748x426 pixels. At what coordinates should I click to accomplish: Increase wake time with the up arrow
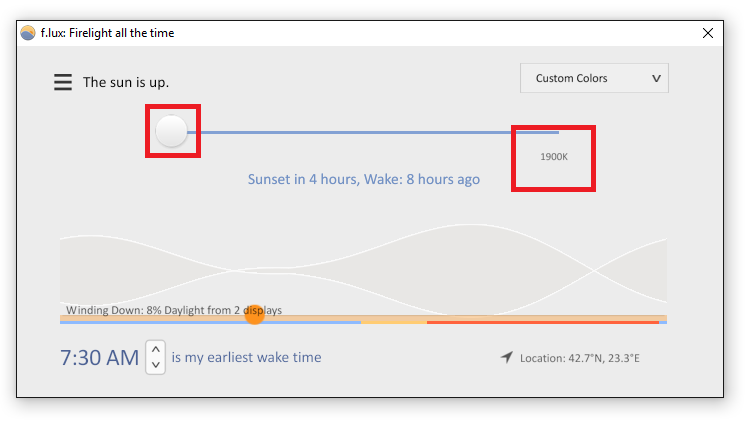pyautogui.click(x=156, y=350)
